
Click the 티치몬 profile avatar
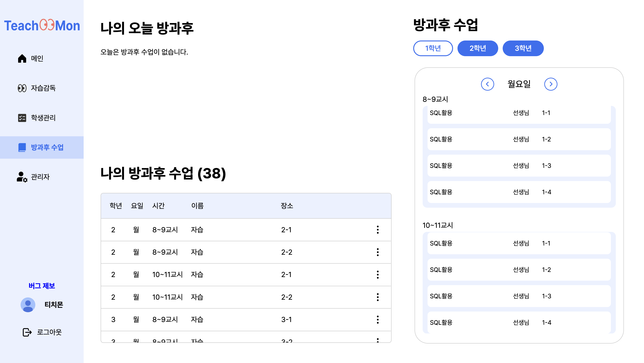28,305
